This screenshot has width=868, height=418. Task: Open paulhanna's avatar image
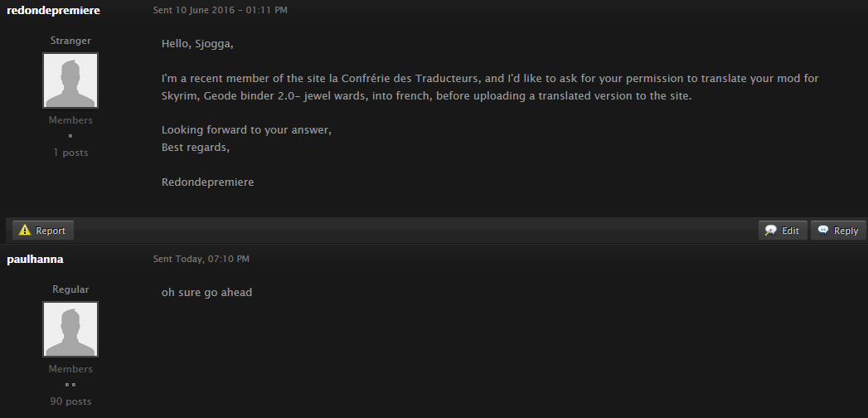[x=70, y=329]
